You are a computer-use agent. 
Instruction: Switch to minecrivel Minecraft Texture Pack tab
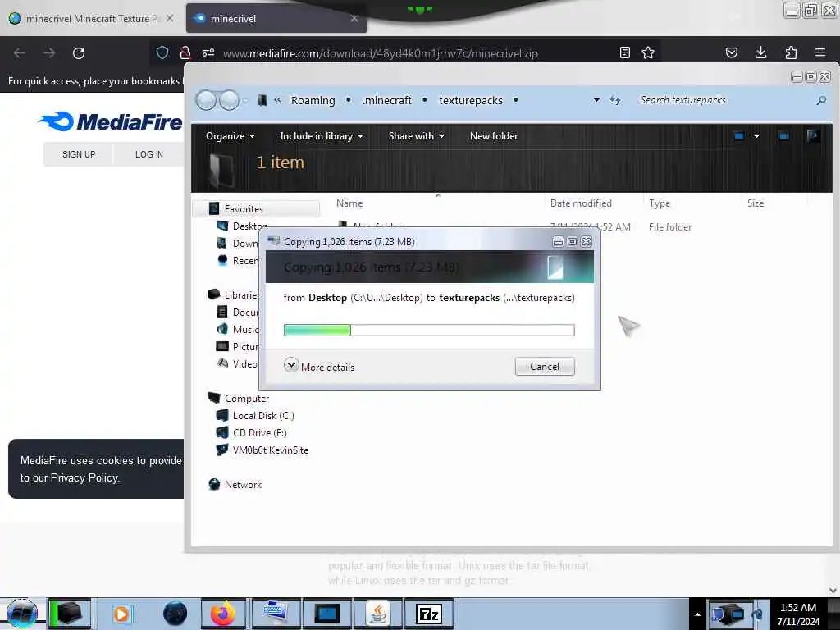(91, 18)
